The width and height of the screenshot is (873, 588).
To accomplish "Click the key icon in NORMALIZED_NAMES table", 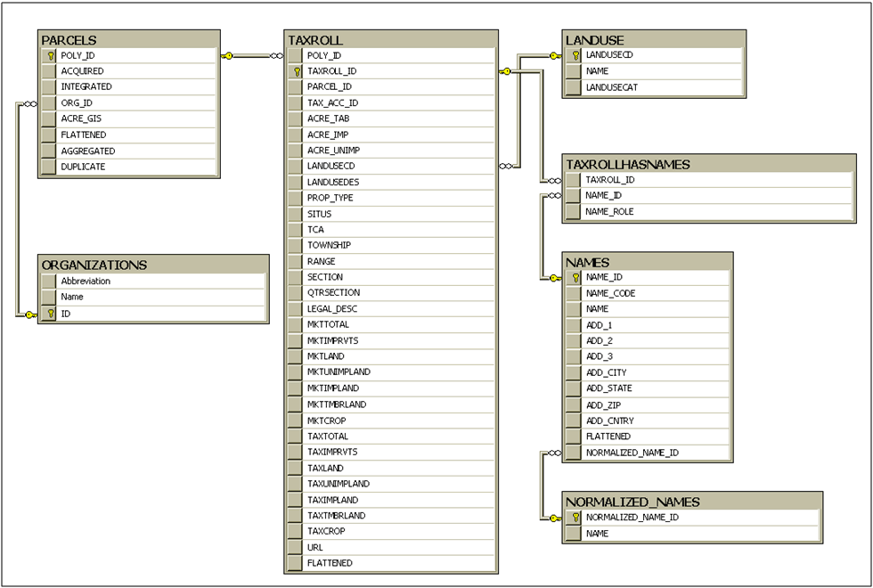I will [x=575, y=518].
